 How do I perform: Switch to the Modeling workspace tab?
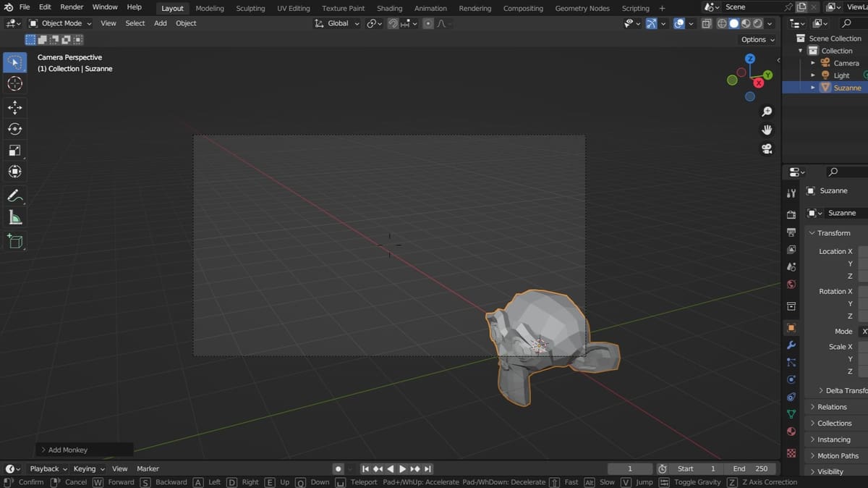pos(210,8)
